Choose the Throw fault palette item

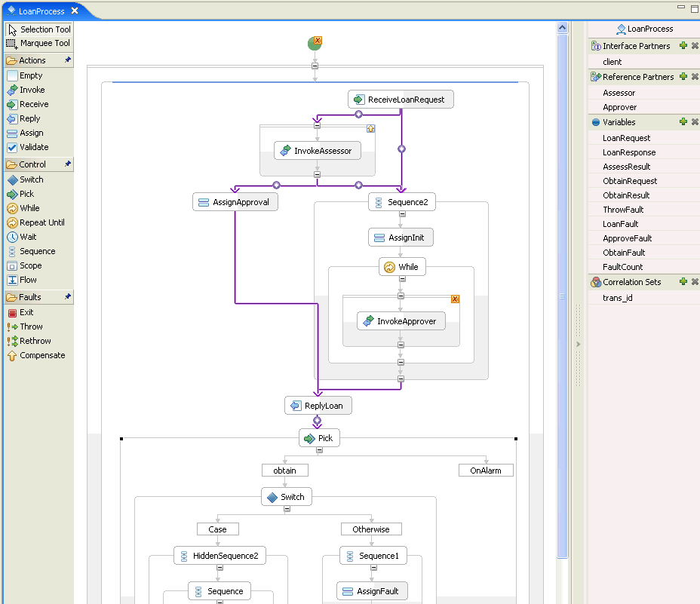tap(31, 327)
